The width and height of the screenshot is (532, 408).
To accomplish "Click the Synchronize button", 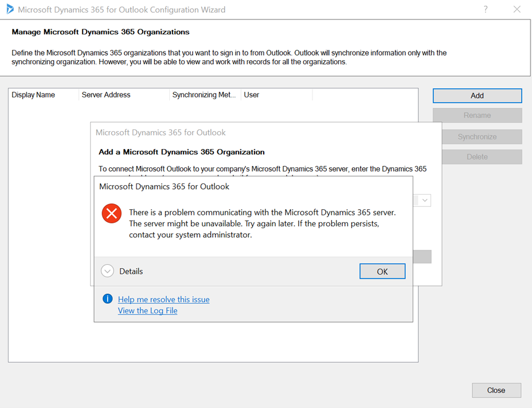I will tap(482, 137).
